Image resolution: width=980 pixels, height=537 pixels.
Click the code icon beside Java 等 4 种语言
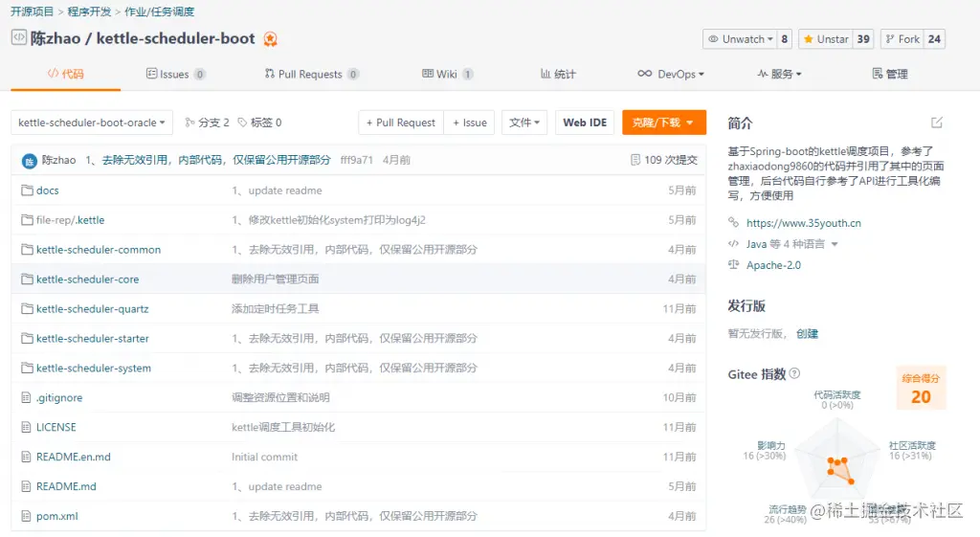point(733,244)
